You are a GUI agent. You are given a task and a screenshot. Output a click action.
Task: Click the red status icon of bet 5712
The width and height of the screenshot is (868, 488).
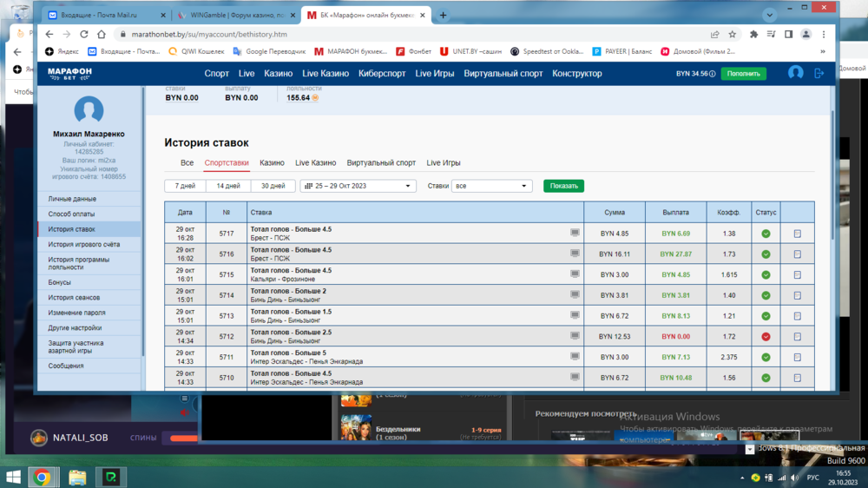(766, 337)
